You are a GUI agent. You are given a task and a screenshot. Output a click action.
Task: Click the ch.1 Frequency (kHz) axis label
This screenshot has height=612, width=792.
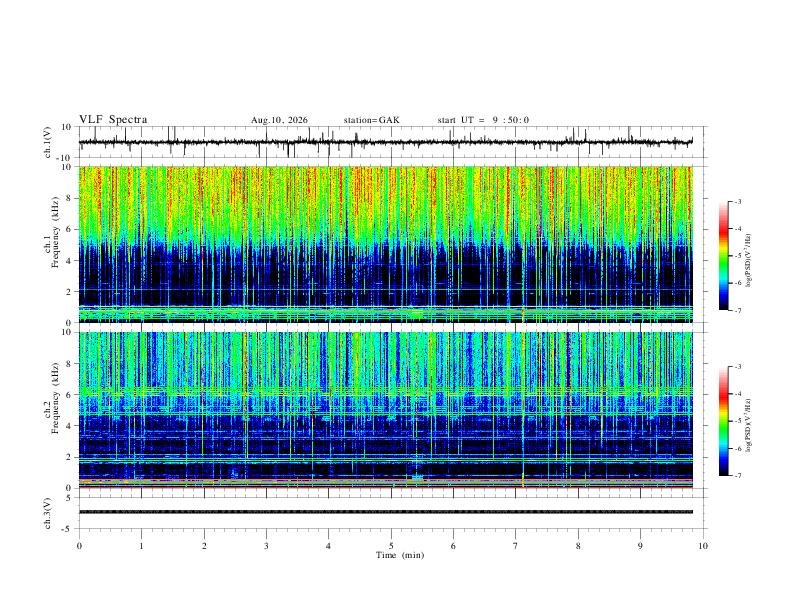[x=55, y=230]
